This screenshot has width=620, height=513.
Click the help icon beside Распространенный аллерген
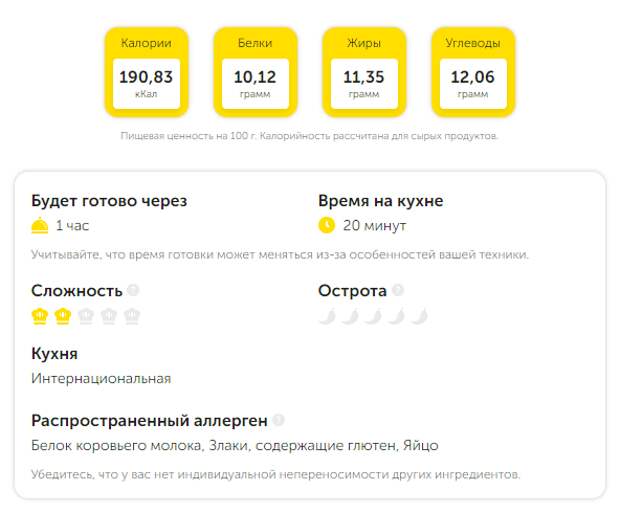278,420
